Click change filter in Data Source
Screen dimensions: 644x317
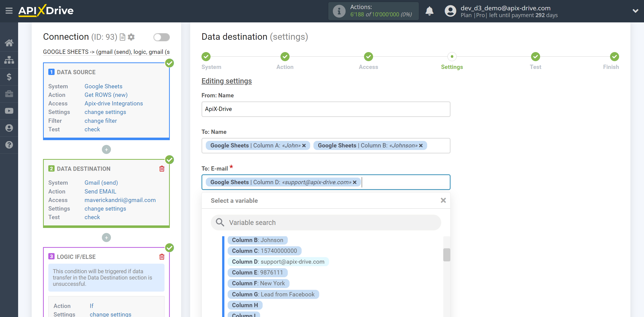pyautogui.click(x=101, y=121)
